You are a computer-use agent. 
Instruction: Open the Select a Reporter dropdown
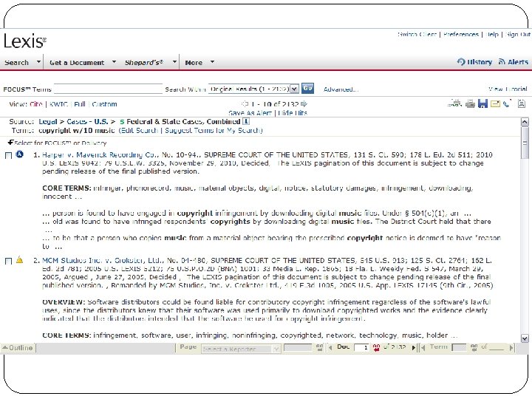point(276,349)
